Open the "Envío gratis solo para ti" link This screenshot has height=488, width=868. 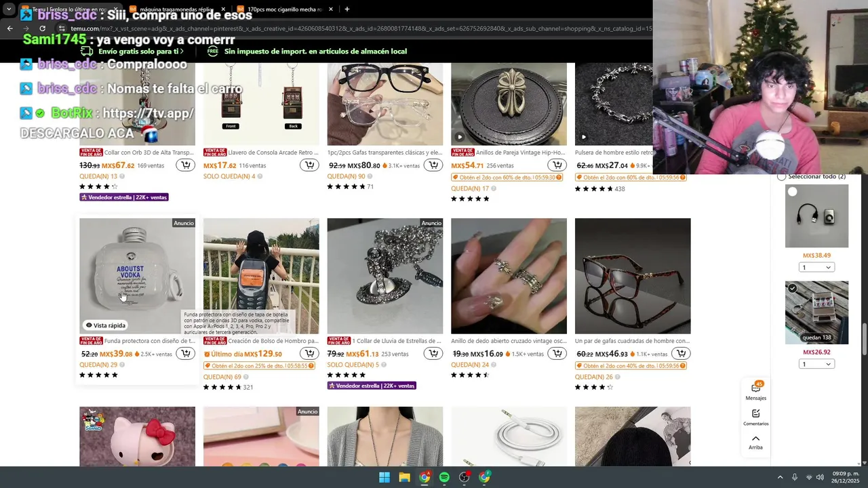pyautogui.click(x=132, y=51)
